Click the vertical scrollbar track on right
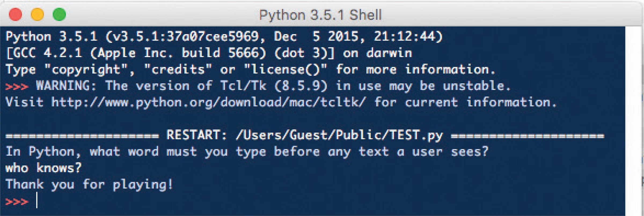Screen dimensions: 644x216 pyautogui.click(x=634, y=121)
